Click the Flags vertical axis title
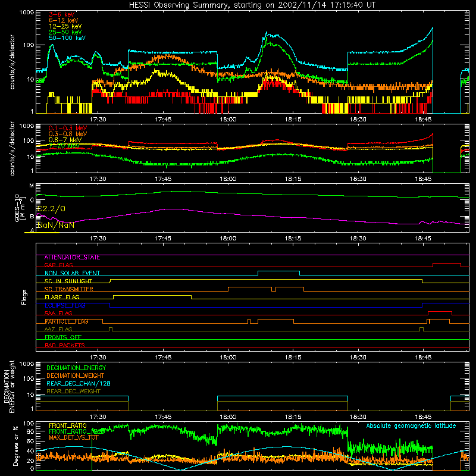 24,297
